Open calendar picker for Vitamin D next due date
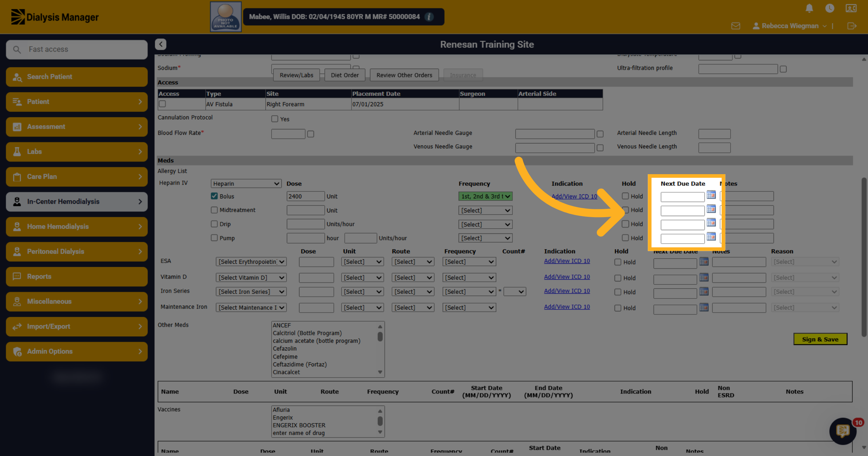 (x=704, y=277)
